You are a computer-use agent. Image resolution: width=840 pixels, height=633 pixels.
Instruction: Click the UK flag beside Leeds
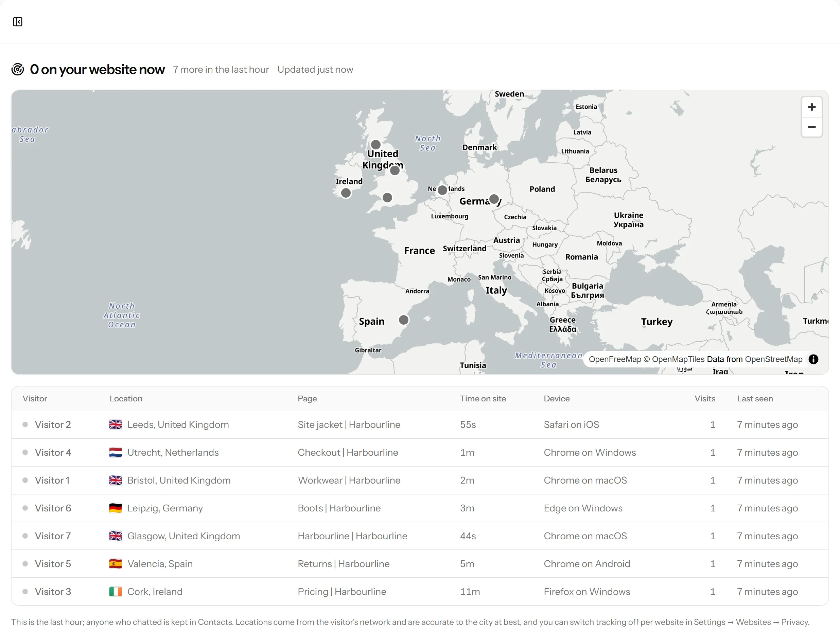(116, 424)
